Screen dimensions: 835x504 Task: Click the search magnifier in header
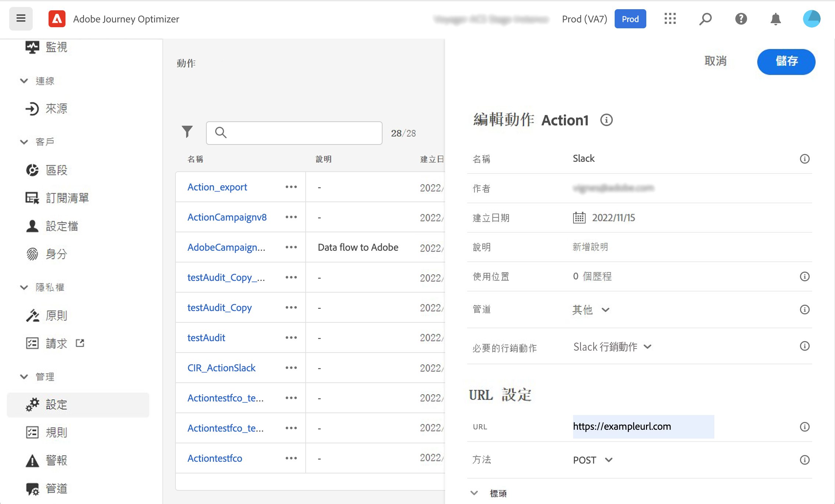705,19
